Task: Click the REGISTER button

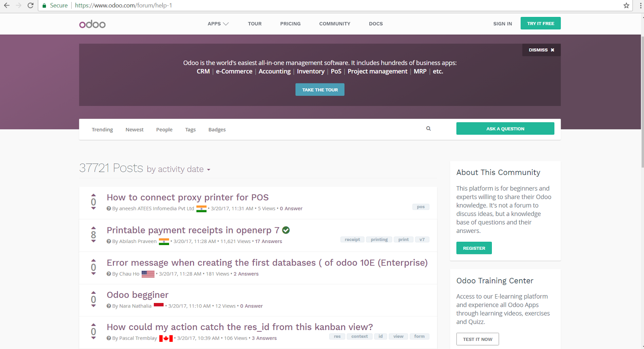Action: click(474, 248)
